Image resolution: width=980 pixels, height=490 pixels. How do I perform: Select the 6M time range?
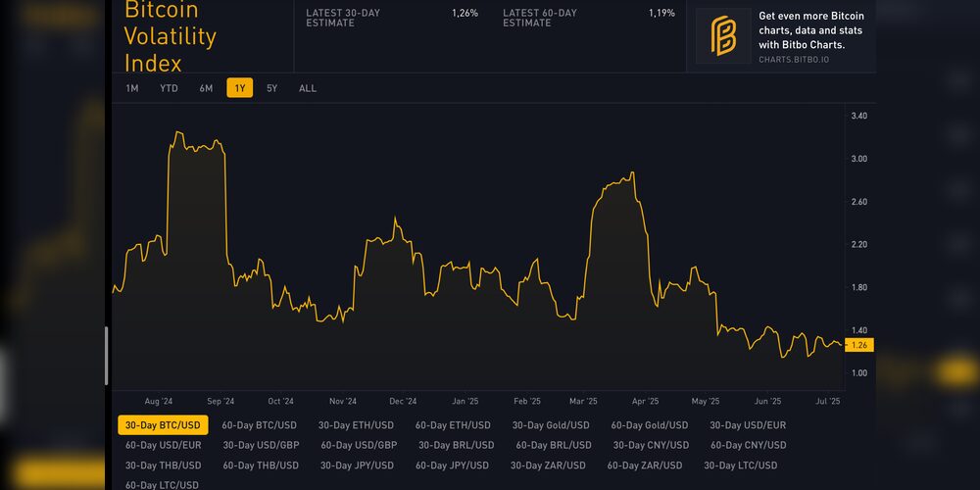[206, 88]
